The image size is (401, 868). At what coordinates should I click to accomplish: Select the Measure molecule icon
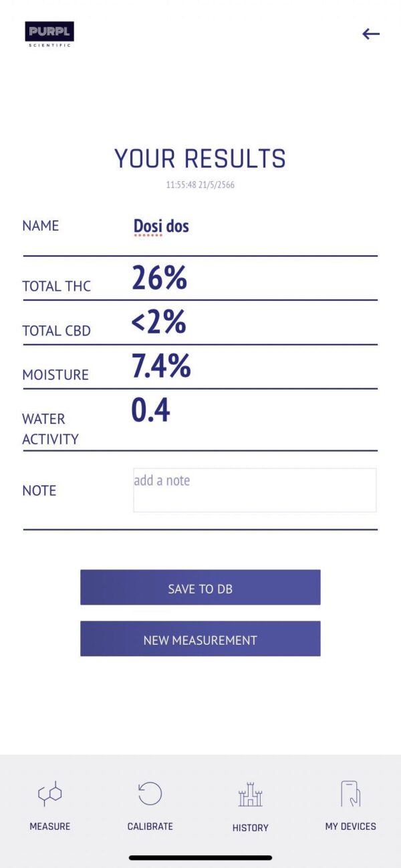click(50, 794)
